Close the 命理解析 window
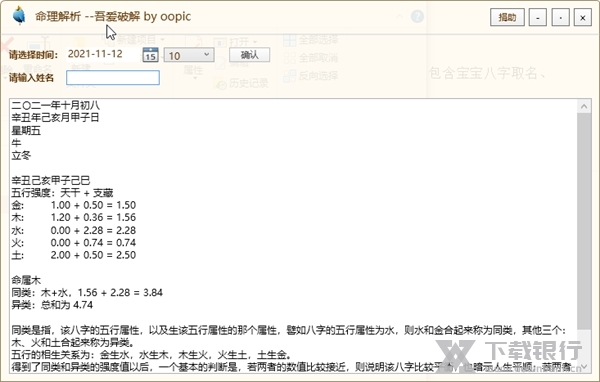This screenshot has width=600, height=382. click(583, 17)
